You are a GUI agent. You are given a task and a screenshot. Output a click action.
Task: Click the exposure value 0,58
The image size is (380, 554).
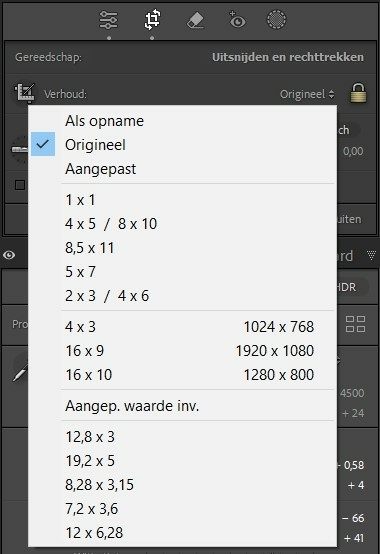[x=351, y=465]
